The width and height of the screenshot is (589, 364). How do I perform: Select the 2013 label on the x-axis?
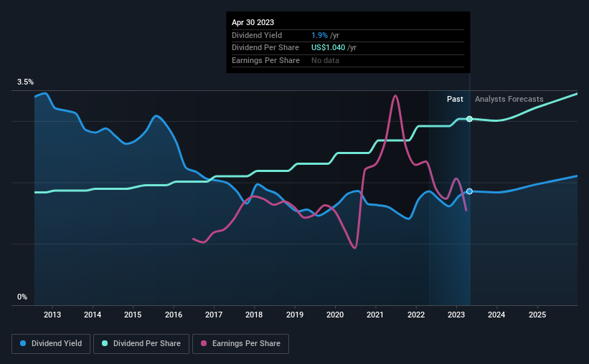(x=52, y=315)
